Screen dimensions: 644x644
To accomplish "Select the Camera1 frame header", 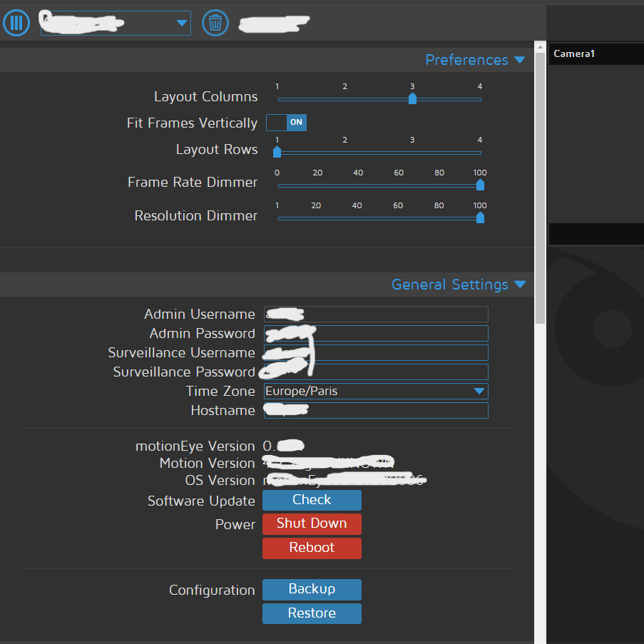I will pos(596,54).
